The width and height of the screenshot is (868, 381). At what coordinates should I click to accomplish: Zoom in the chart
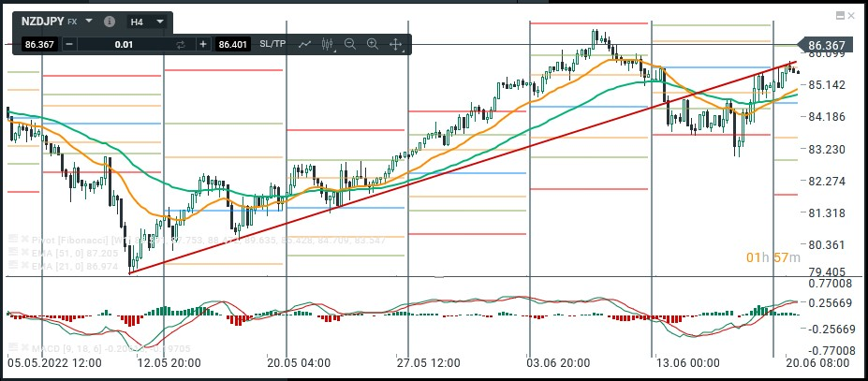(373, 44)
